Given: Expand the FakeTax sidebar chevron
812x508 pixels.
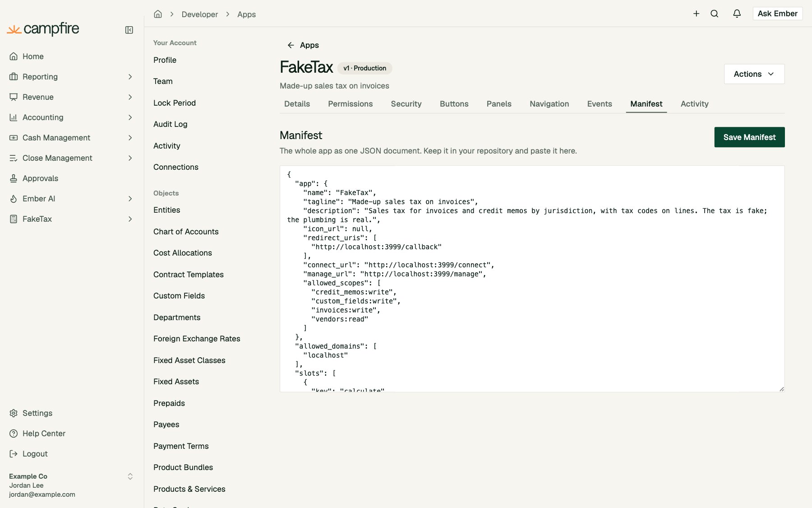Looking at the screenshot, I should (130, 219).
